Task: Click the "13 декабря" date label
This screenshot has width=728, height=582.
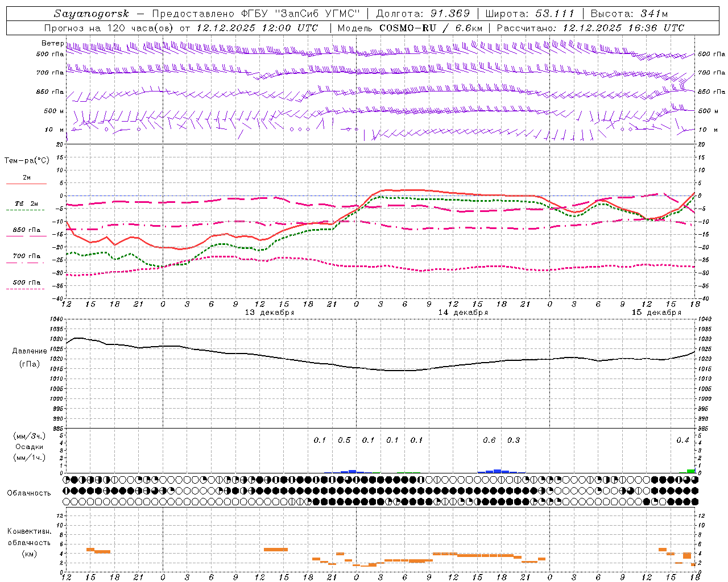Action: click(270, 313)
